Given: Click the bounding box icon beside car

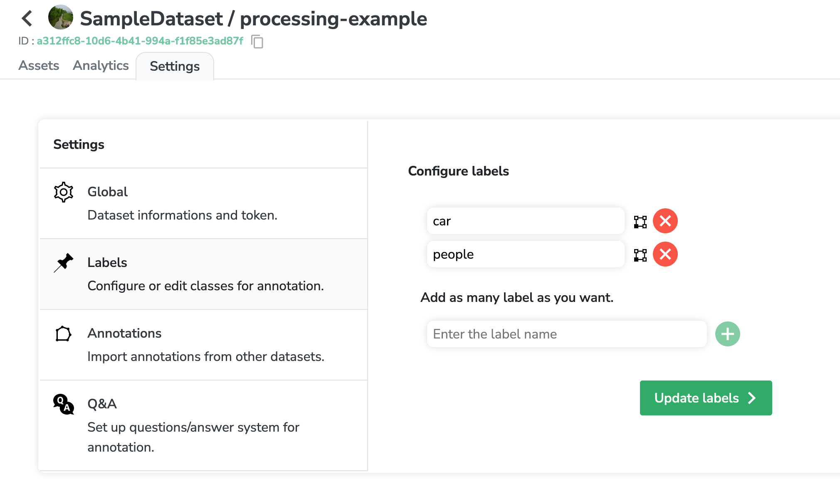Looking at the screenshot, I should click(x=640, y=222).
